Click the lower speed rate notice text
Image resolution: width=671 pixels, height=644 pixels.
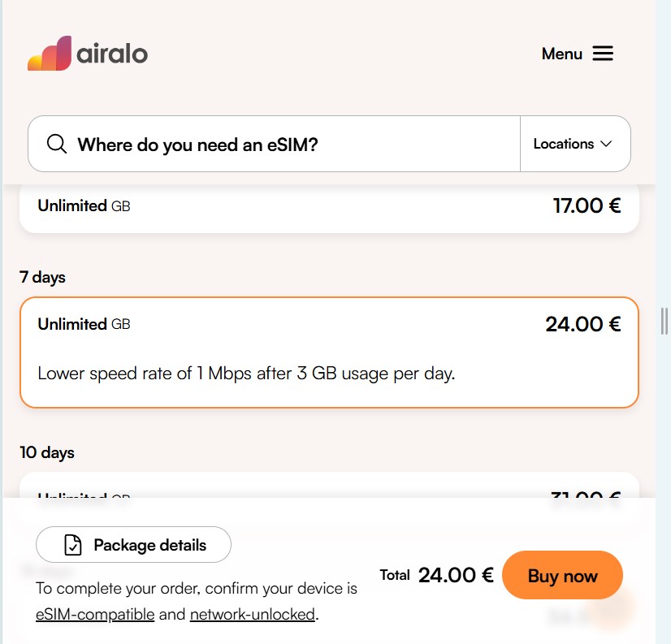(246, 374)
